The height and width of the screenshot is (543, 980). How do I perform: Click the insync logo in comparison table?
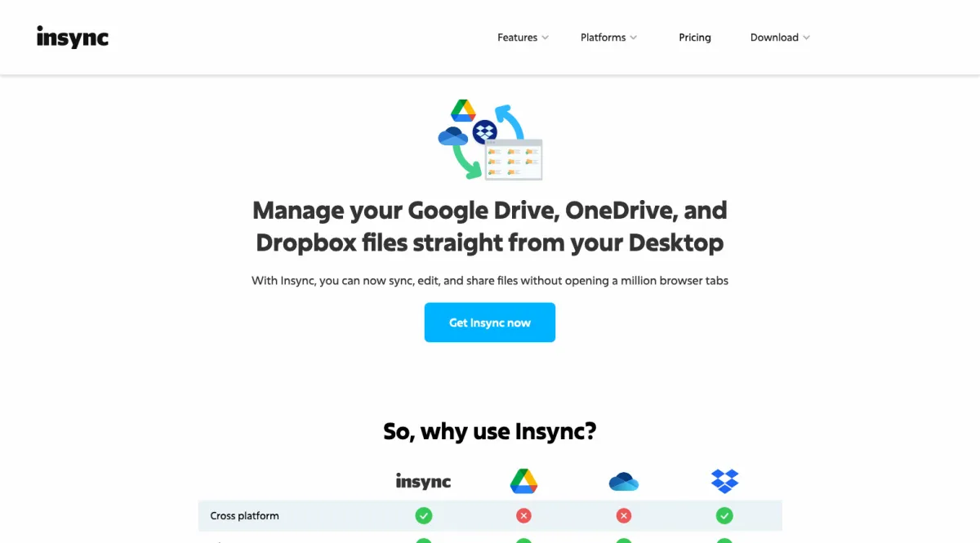pos(423,482)
